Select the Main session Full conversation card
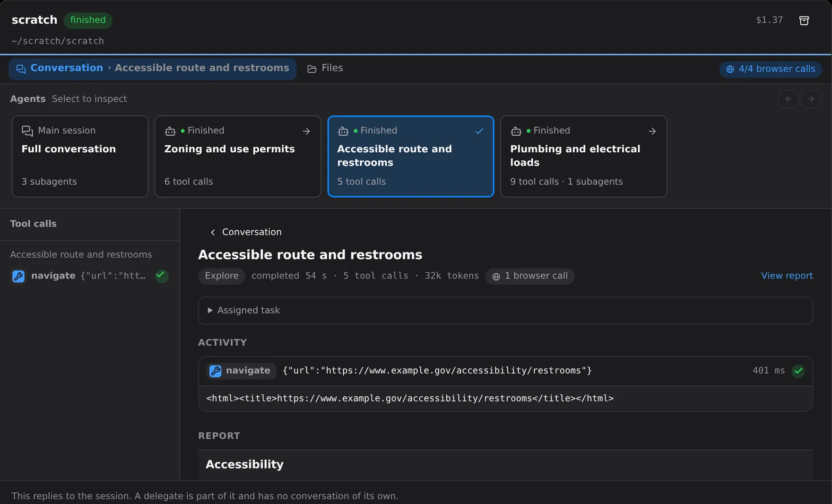 pyautogui.click(x=80, y=156)
